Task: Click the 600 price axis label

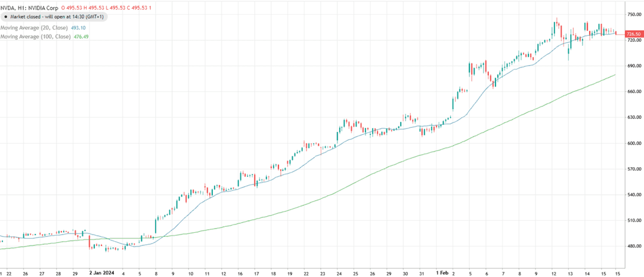Action: pos(632,143)
